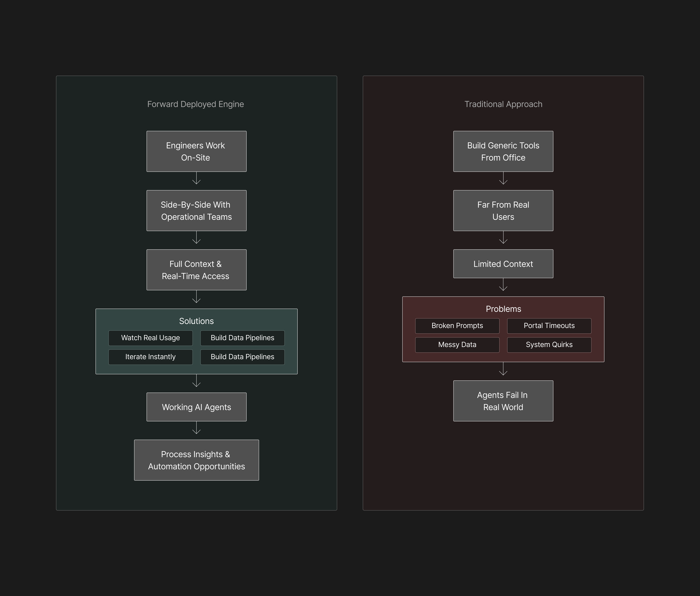This screenshot has width=700, height=596.
Task: Click Full Context & Real-Time Access box
Action: [x=196, y=270]
